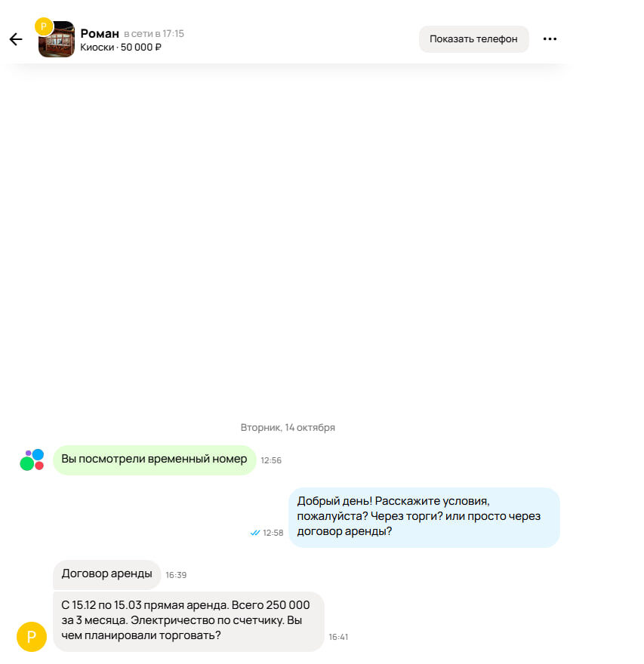The image size is (644, 664).
Task: Click the Avito colored dots logo avatar
Action: coord(32,460)
